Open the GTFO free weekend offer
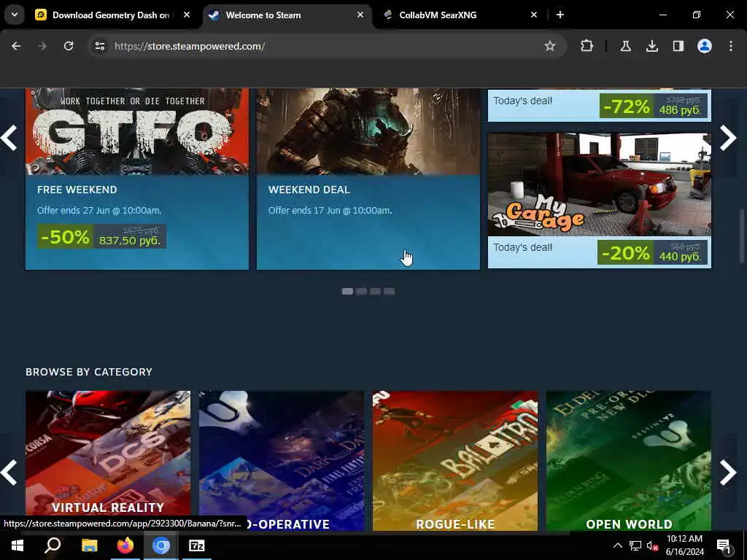Screen dimensions: 747x560 [x=137, y=179]
